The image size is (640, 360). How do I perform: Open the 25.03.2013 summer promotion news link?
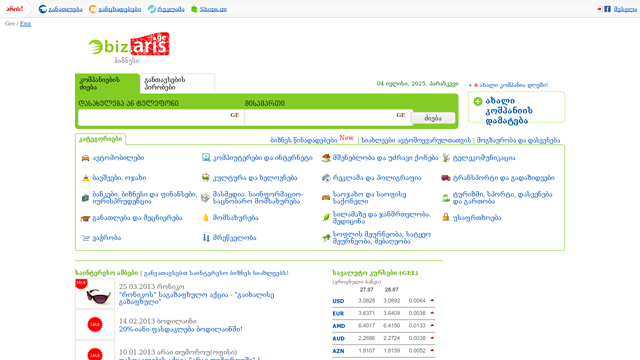(x=196, y=298)
